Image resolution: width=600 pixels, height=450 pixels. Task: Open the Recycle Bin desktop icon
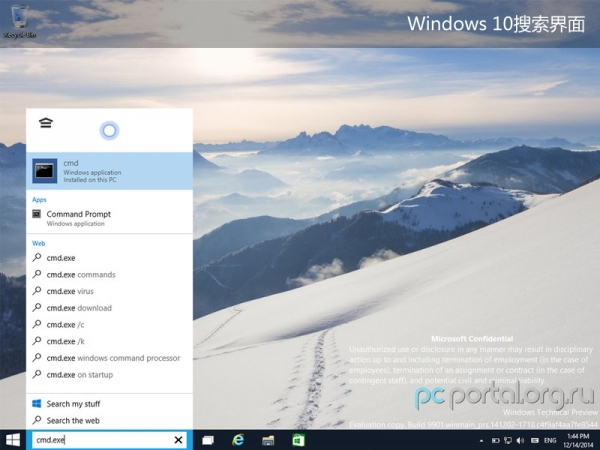[20, 21]
